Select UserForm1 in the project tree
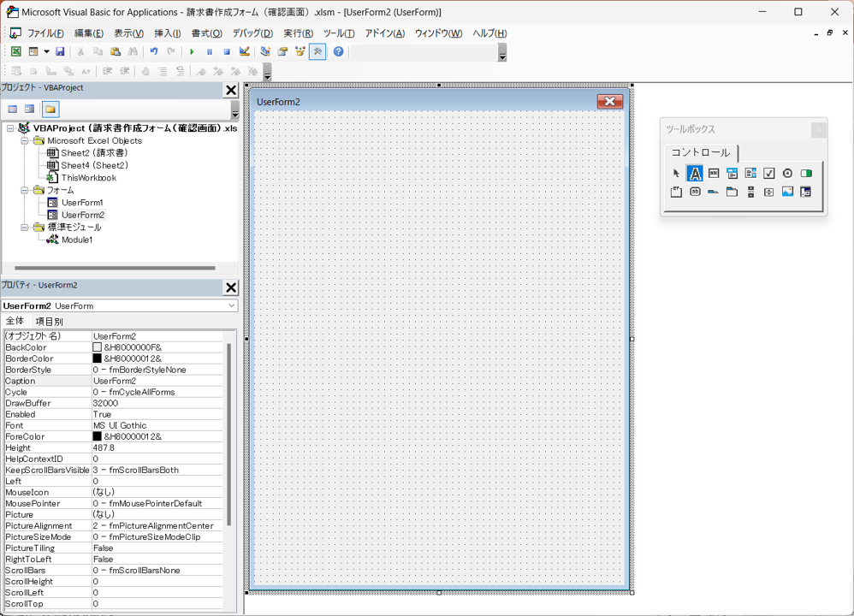 (82, 203)
